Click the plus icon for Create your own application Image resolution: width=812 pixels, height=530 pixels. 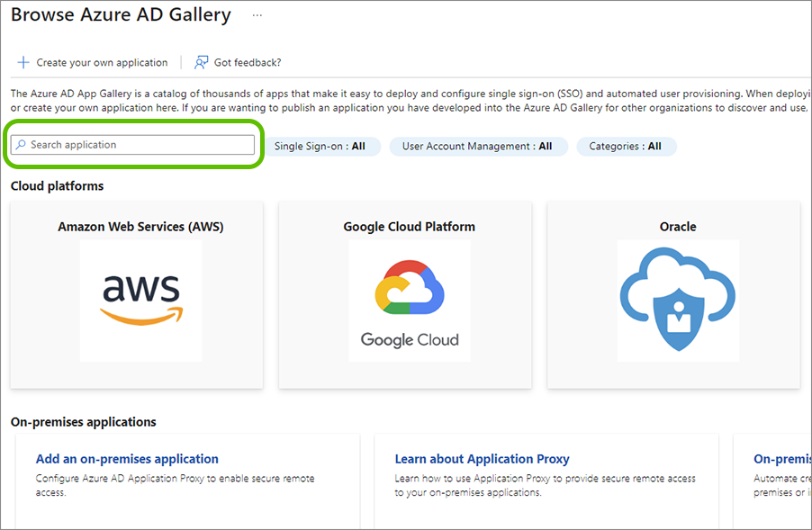[23, 63]
